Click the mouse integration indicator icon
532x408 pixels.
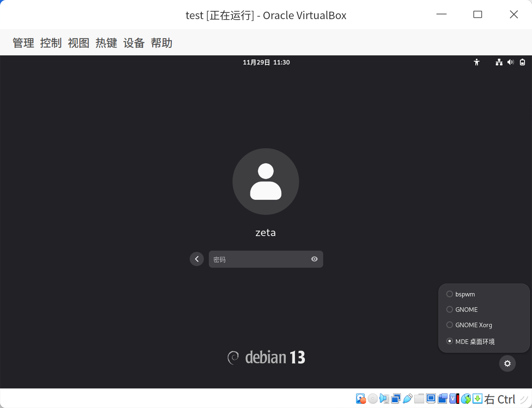click(465, 399)
